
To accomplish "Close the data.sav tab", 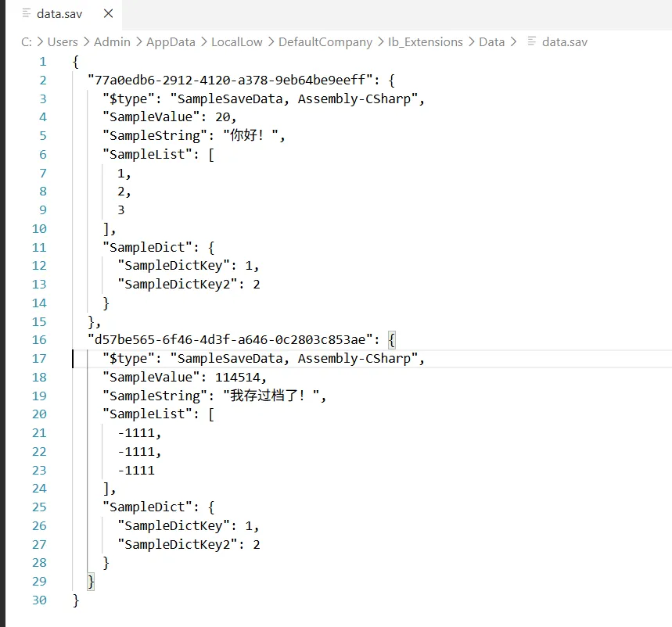I will 109,14.
